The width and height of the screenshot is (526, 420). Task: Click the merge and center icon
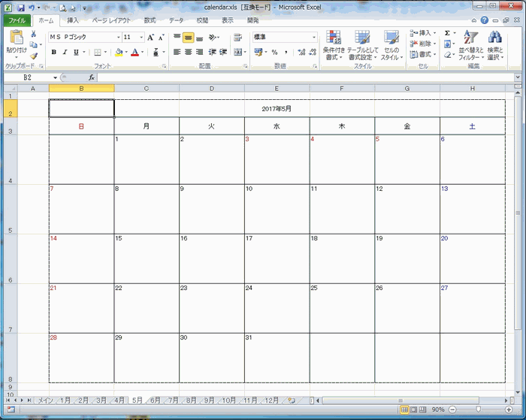237,52
